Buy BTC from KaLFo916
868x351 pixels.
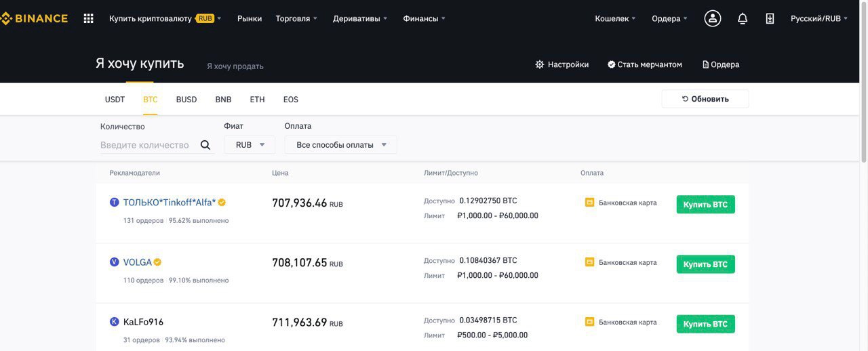(705, 324)
